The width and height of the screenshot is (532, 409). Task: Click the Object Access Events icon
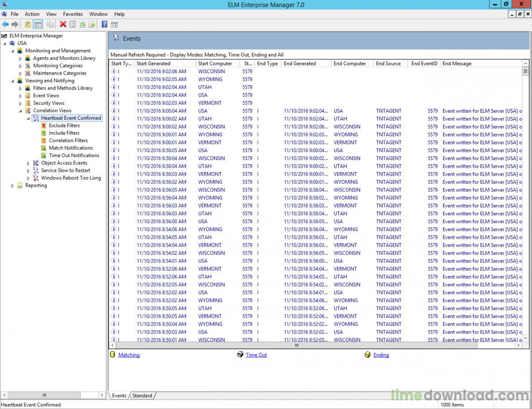coord(36,163)
